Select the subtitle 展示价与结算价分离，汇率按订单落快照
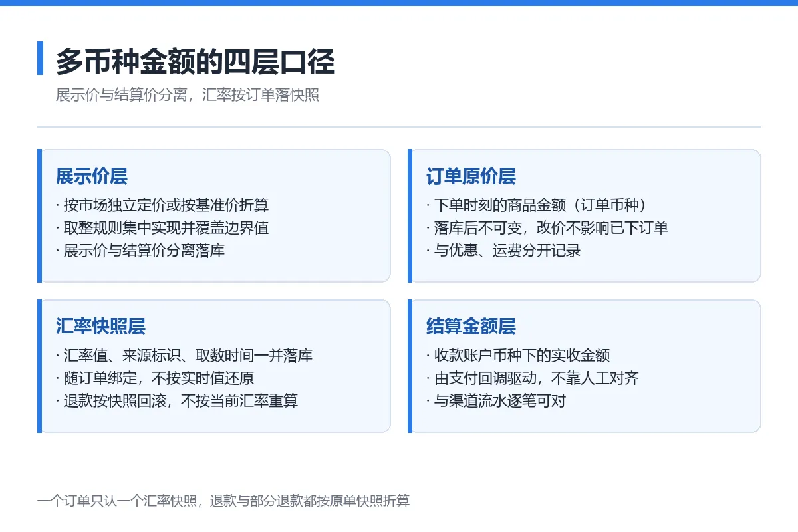 coord(187,95)
